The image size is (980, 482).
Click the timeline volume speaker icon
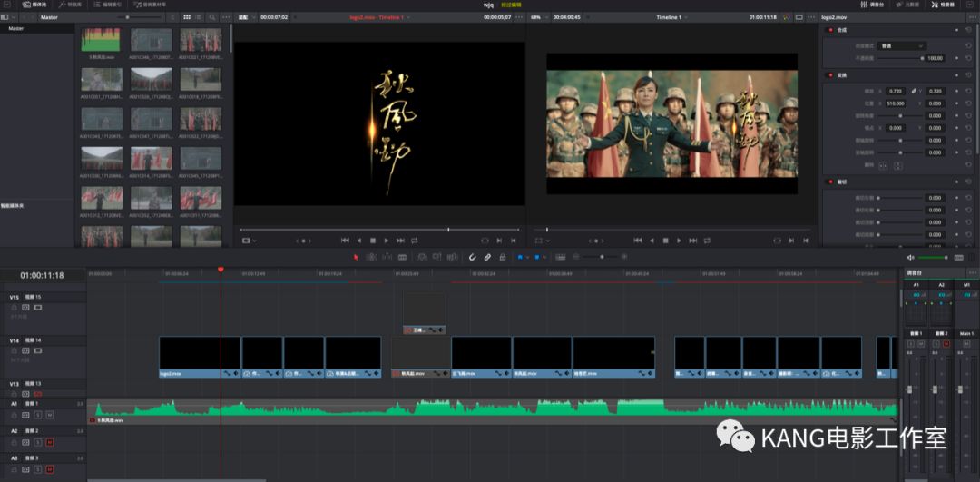click(911, 257)
